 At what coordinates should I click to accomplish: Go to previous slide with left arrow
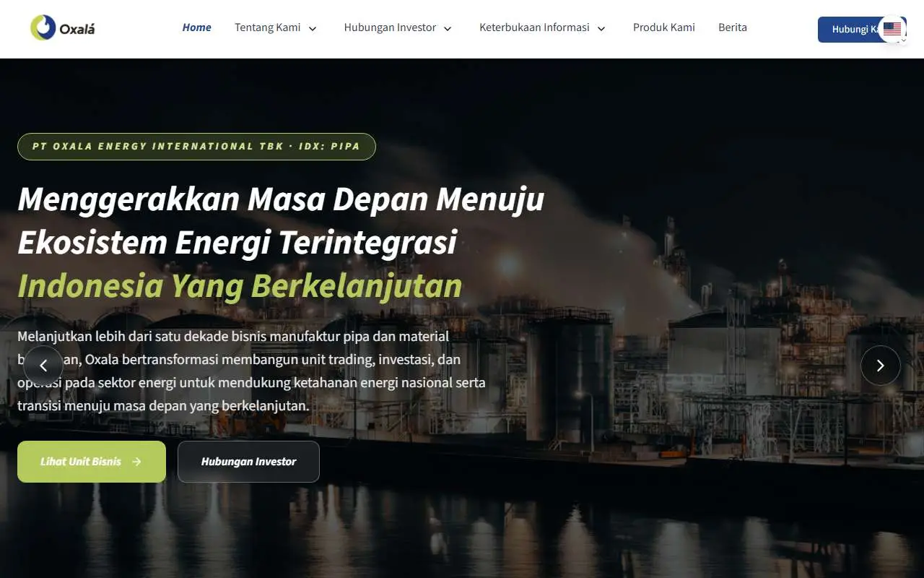pos(43,366)
